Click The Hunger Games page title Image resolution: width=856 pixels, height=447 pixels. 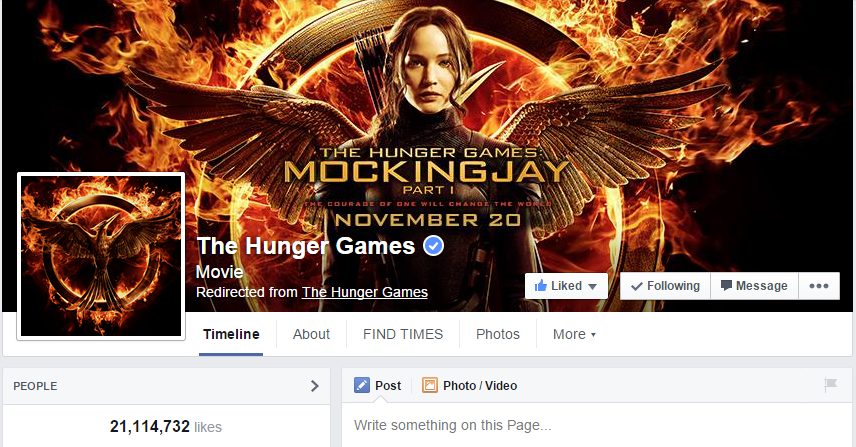point(306,246)
